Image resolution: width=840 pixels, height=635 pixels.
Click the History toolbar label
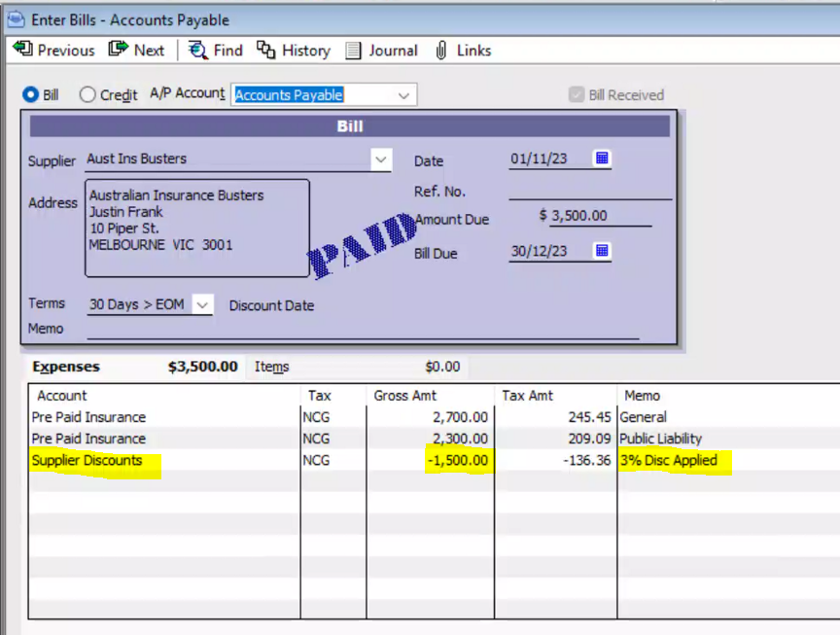click(x=306, y=51)
